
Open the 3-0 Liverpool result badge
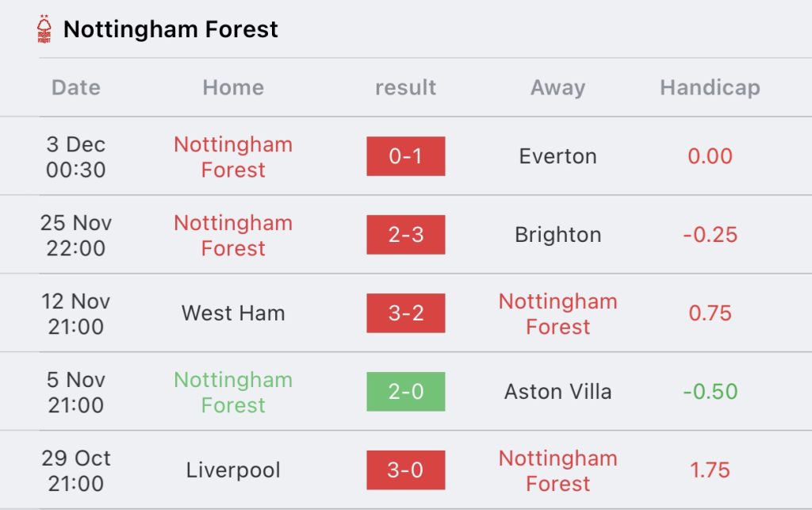[x=405, y=470]
